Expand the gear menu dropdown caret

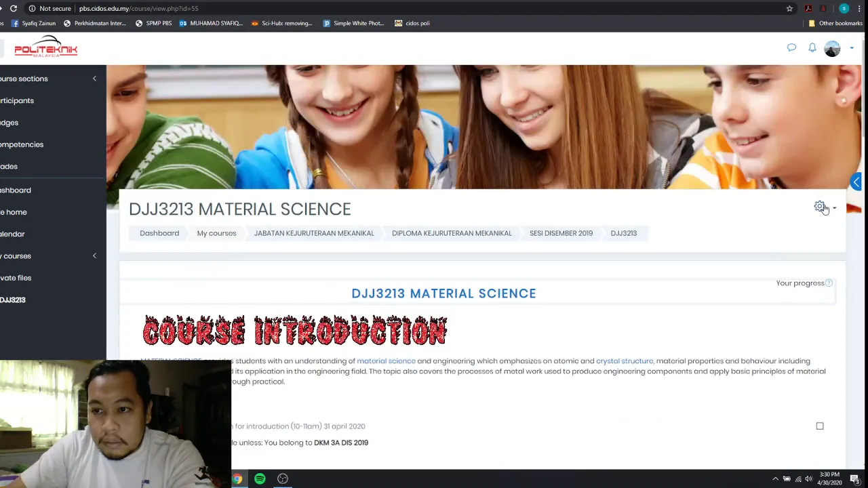(x=834, y=209)
